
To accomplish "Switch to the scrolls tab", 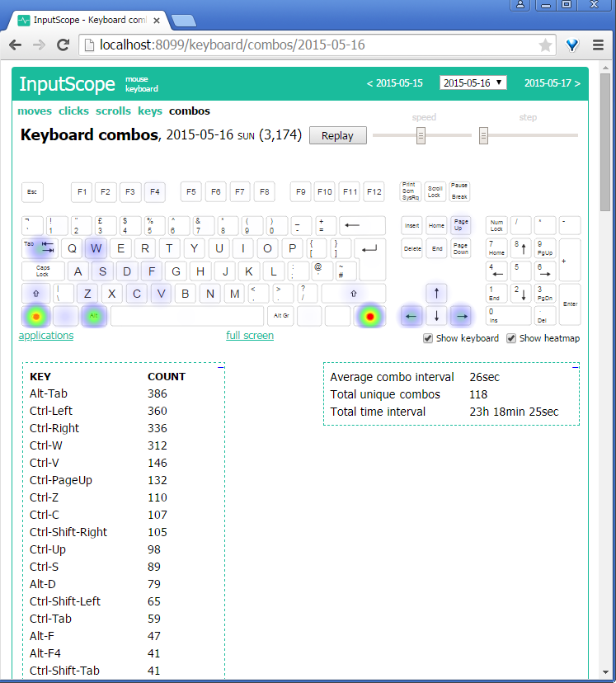I will [113, 111].
